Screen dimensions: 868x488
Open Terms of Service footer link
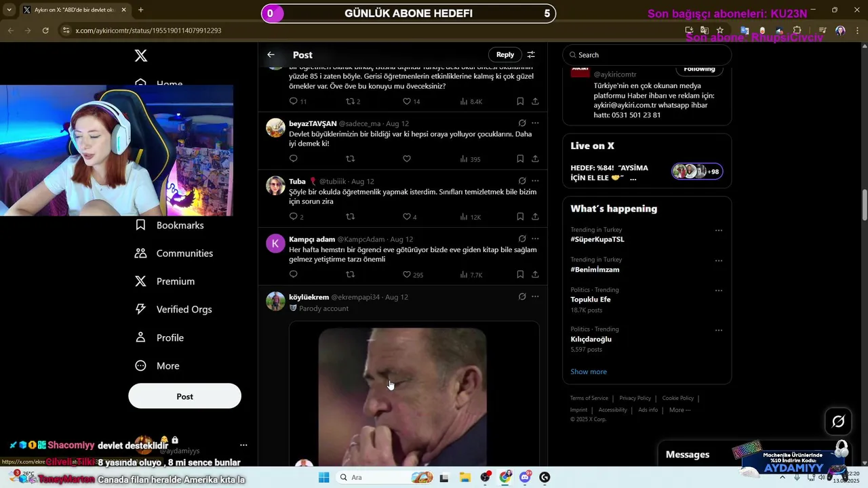click(x=589, y=399)
